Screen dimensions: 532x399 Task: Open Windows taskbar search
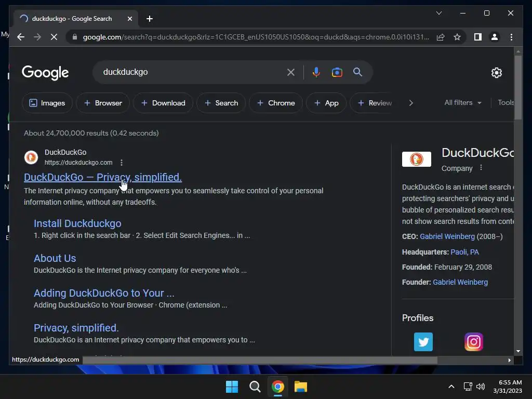coord(255,387)
